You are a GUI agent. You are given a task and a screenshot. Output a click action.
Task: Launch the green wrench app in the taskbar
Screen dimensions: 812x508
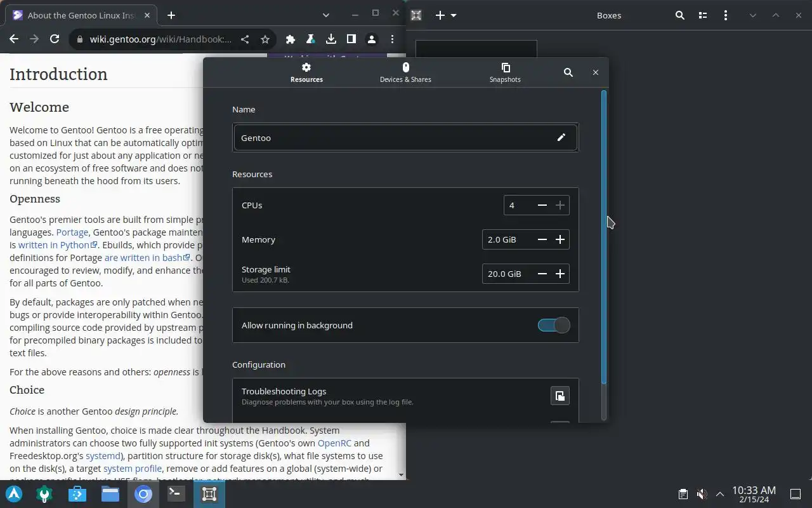(x=44, y=494)
